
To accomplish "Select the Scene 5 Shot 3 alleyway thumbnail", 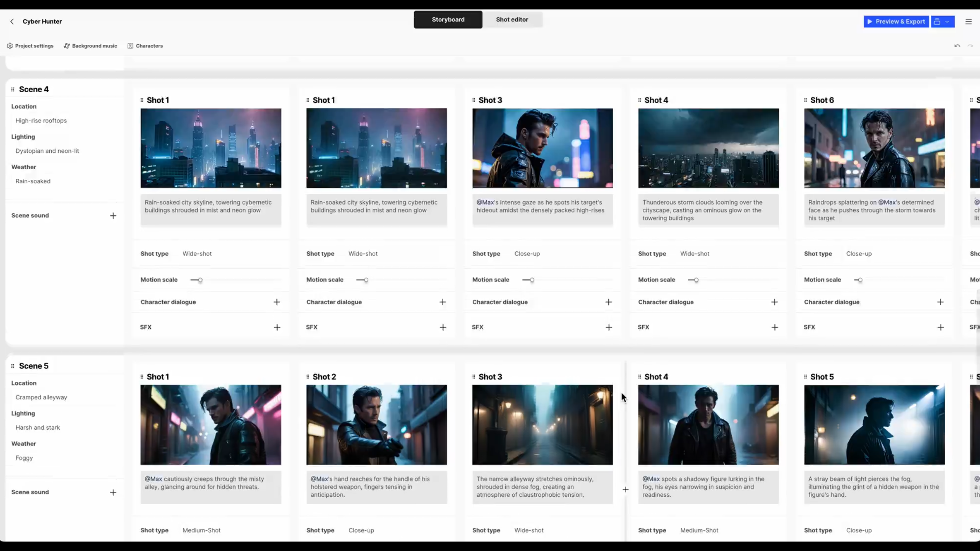I will (x=542, y=425).
